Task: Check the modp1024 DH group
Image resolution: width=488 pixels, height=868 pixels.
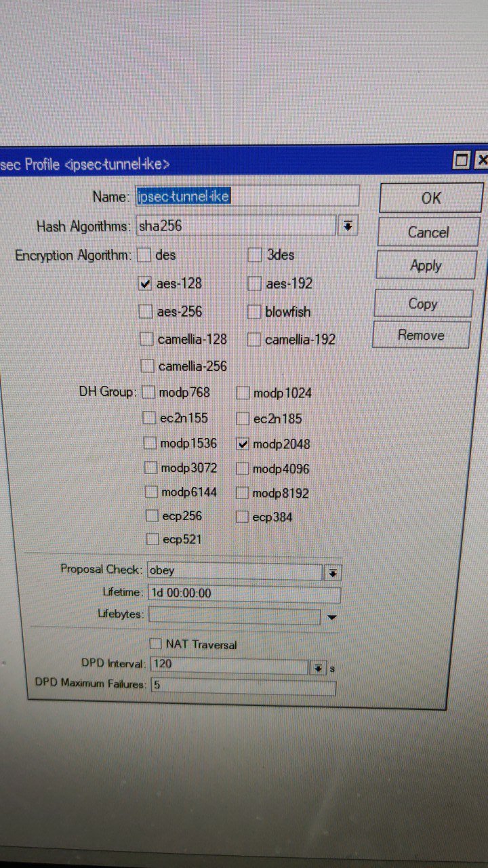Action: tap(243, 393)
